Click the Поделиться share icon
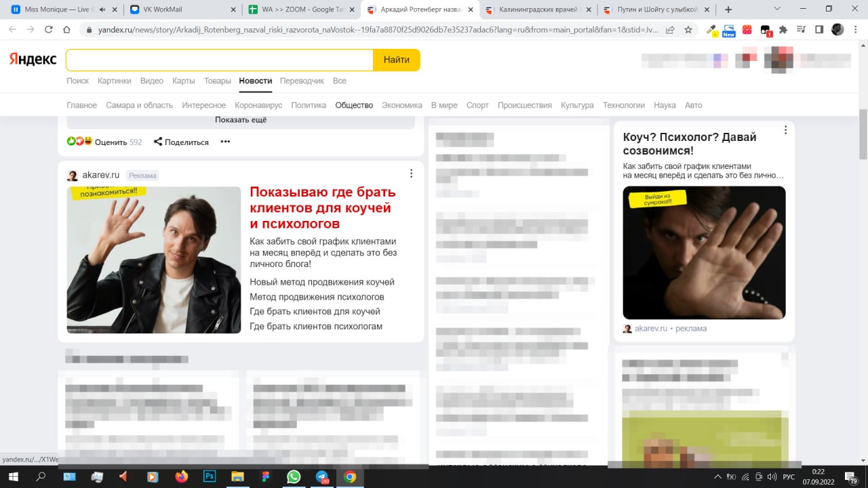Viewport: 868px width, 488px height. tap(159, 142)
